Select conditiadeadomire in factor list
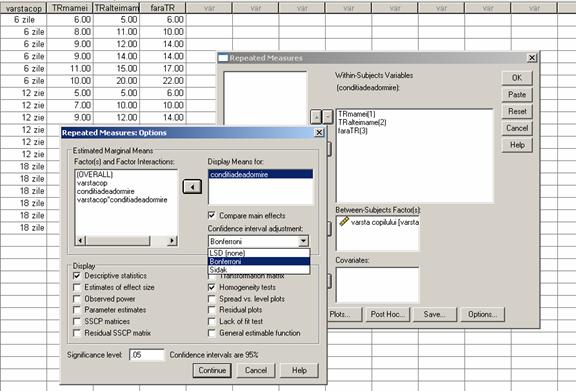This screenshot has height=391, width=576. point(105,191)
